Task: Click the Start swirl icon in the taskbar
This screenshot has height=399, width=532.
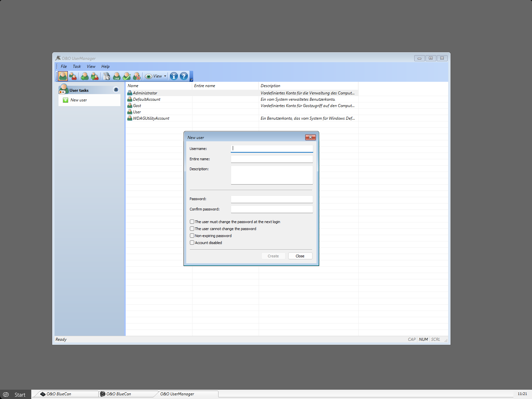Action: pos(6,395)
